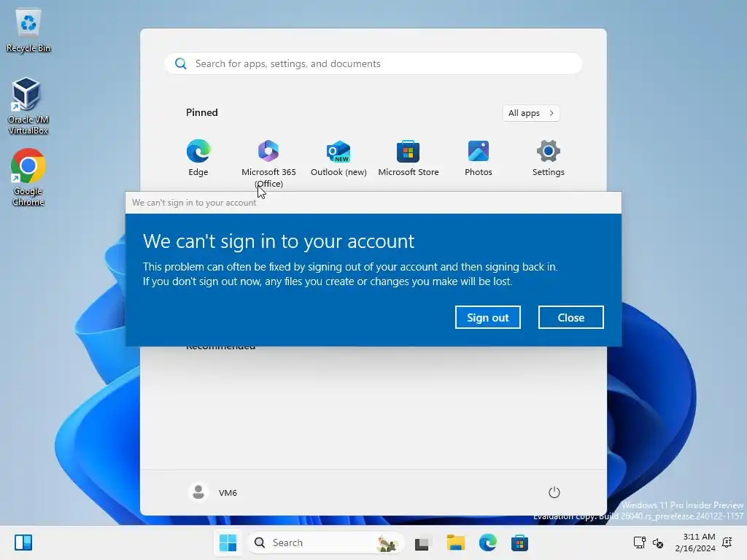Click the muted volume tray icon
Image resolution: width=747 pixels, height=560 pixels.
click(x=658, y=542)
